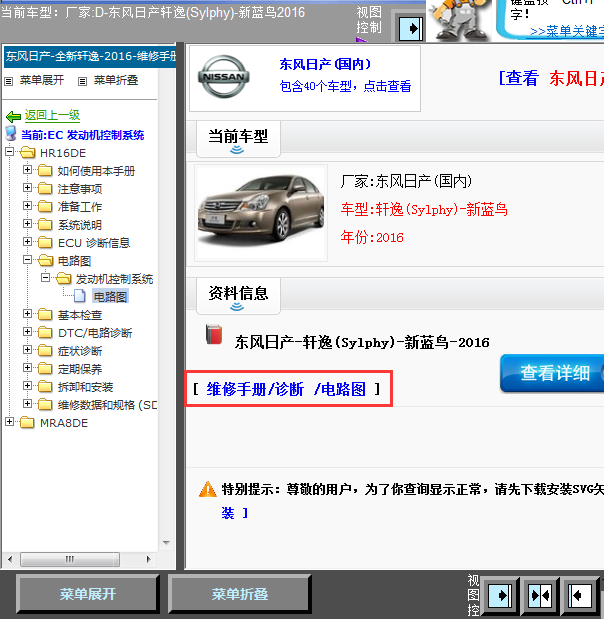The width and height of the screenshot is (604, 619).
Task: Click the ECU 诊断信息 folder icon
Action: 45,242
